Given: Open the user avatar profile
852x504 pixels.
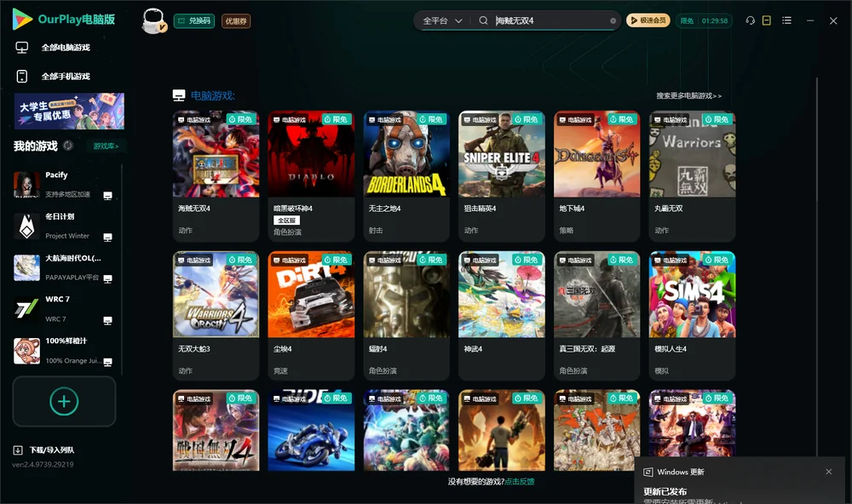Looking at the screenshot, I should point(153,20).
